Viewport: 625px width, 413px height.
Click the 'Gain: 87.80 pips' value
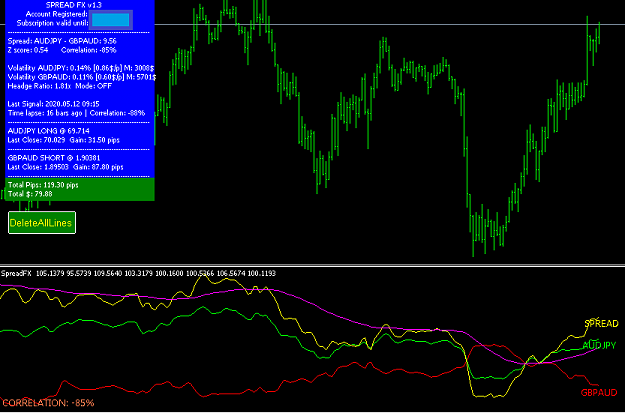98,167
